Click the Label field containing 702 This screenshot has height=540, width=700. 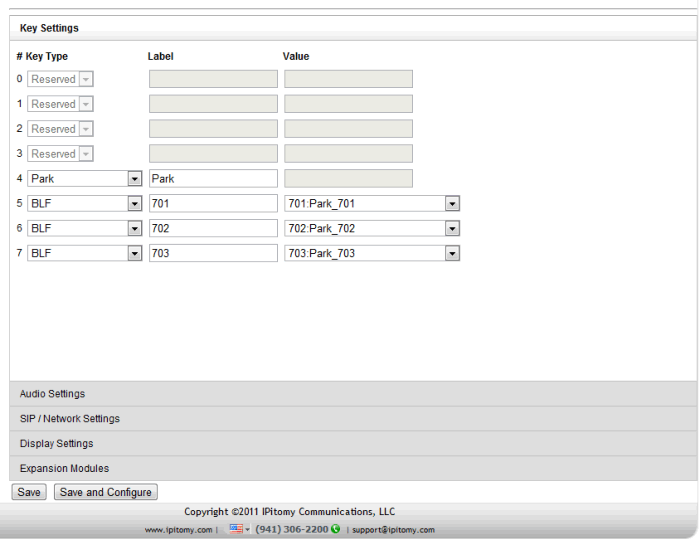(x=213, y=228)
